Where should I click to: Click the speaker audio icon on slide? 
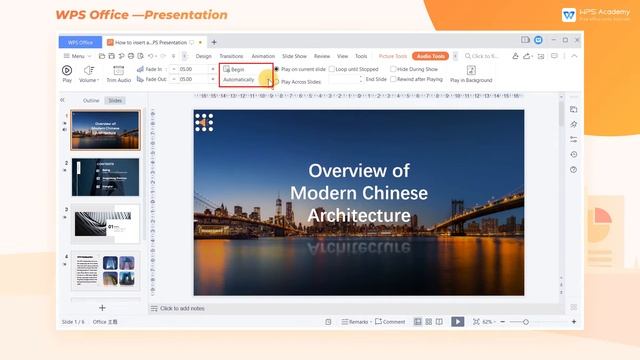click(x=204, y=122)
